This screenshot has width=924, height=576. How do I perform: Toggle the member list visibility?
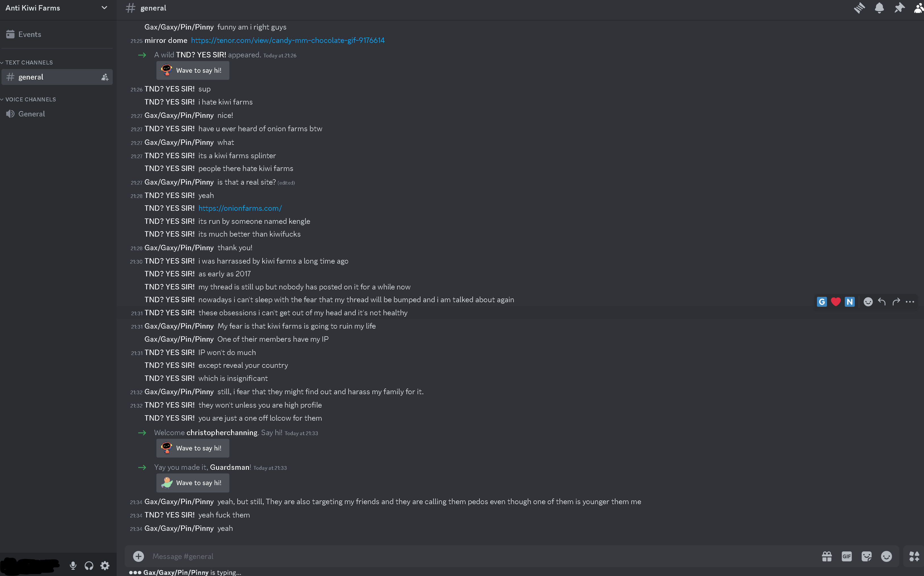918,8
